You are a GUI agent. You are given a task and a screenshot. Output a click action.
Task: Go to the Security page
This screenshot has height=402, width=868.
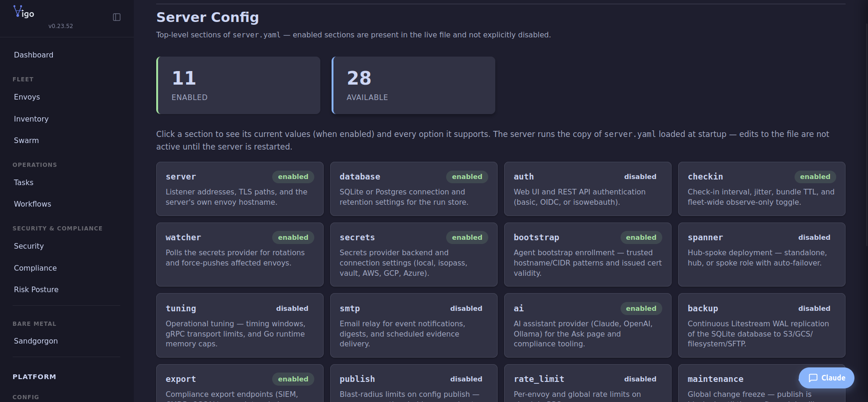point(29,246)
